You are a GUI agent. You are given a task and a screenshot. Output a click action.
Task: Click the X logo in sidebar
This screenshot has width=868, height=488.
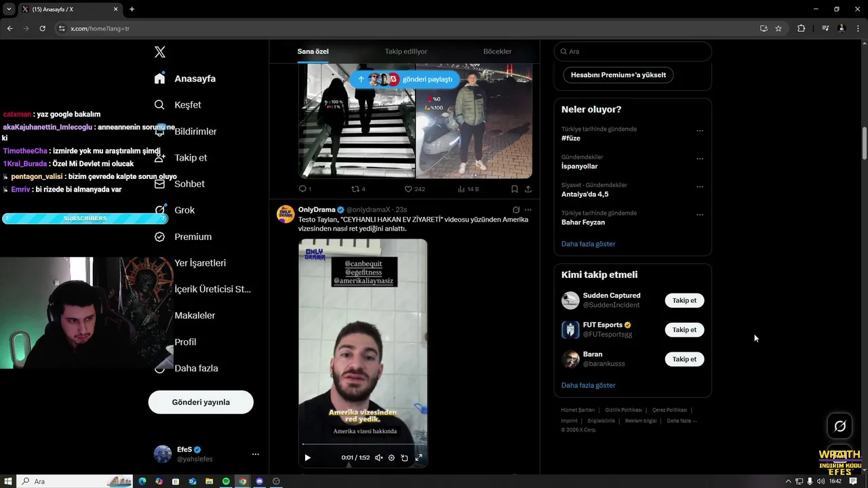[160, 52]
